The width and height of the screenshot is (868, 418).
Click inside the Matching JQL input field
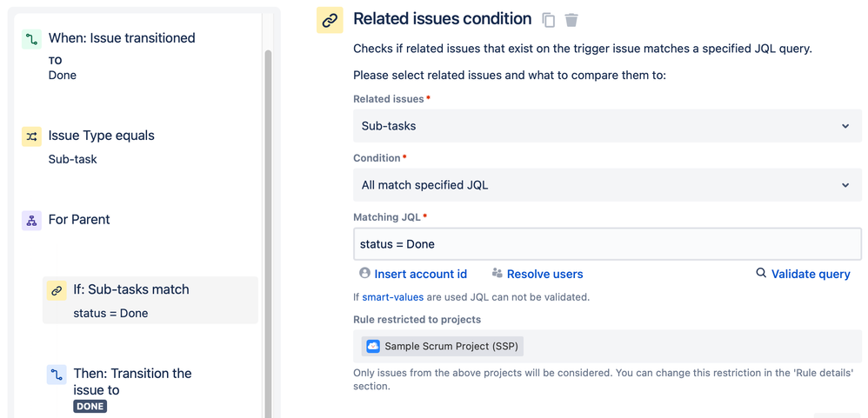[x=607, y=244]
